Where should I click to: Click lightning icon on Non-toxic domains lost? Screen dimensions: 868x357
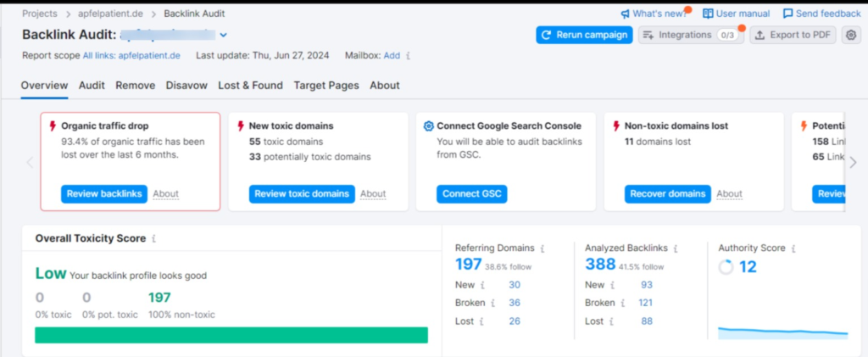(x=617, y=126)
